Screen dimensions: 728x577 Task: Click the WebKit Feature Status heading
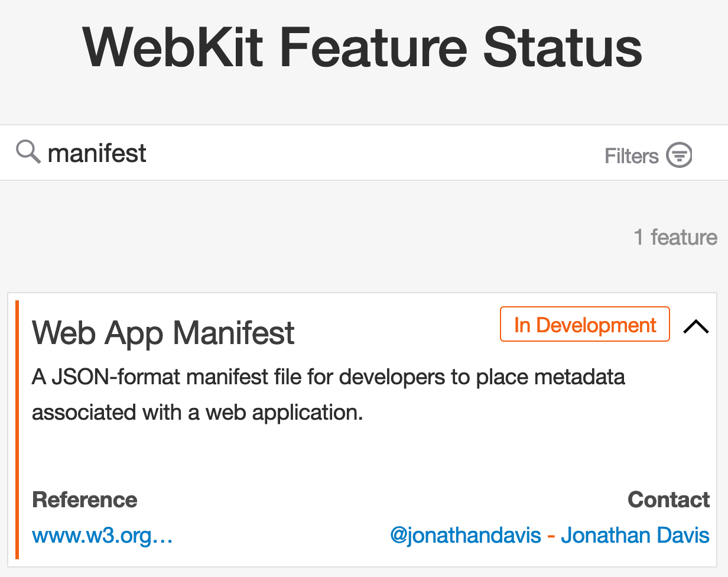click(x=362, y=47)
